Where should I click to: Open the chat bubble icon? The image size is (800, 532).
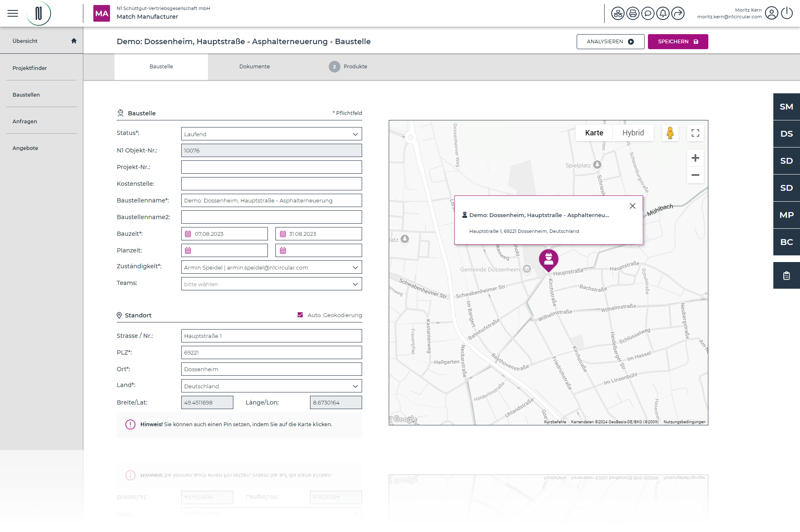pos(648,13)
